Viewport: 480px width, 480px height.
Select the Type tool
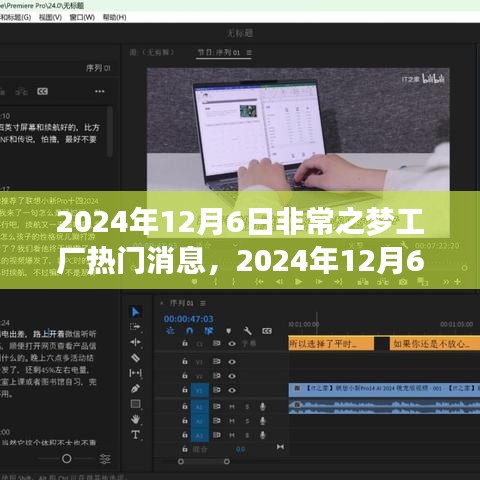point(136,434)
